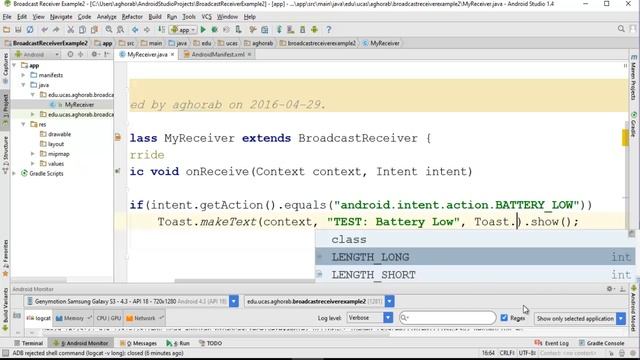Click the Save All toolbar icon
The height and width of the screenshot is (360, 640).
(x=18, y=29)
